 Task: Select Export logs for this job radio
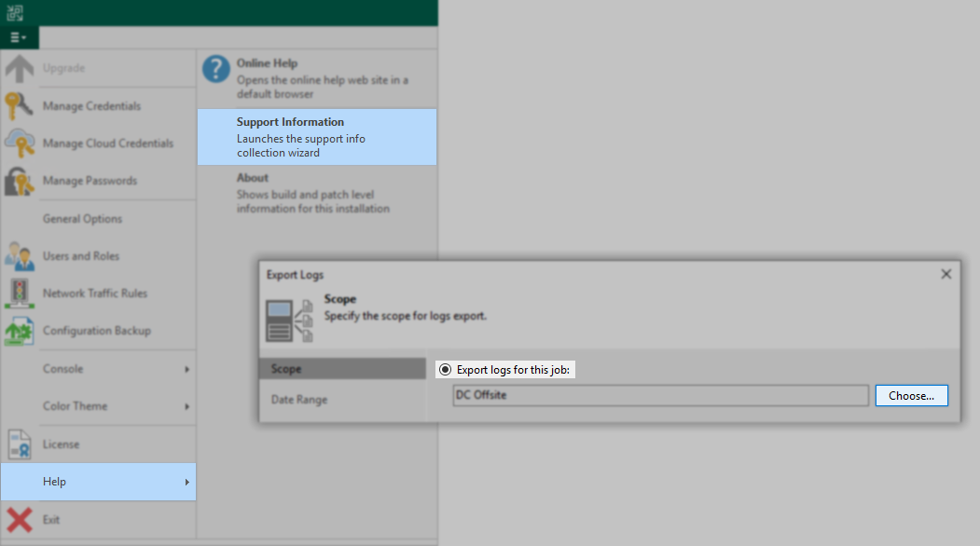point(445,370)
